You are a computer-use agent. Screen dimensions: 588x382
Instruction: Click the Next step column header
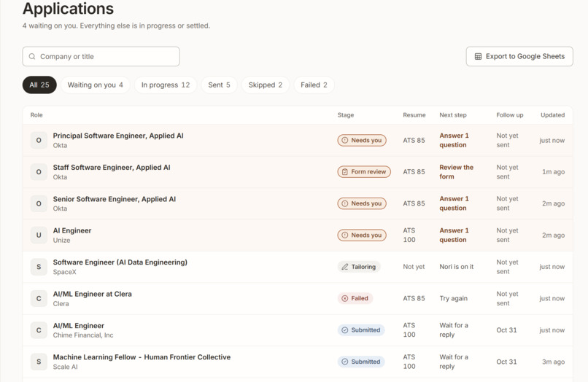(453, 115)
